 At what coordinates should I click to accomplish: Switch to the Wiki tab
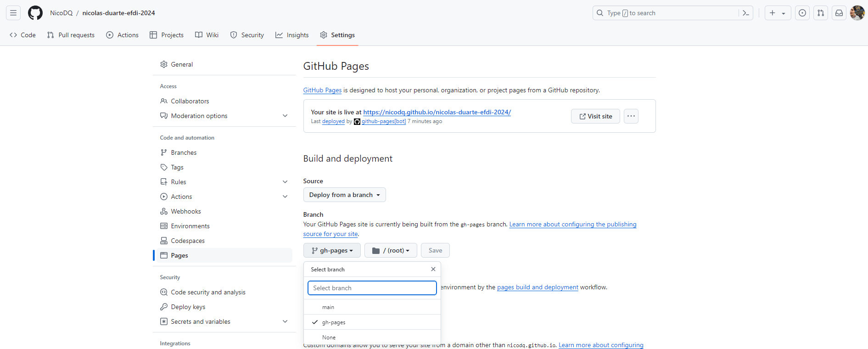[207, 35]
